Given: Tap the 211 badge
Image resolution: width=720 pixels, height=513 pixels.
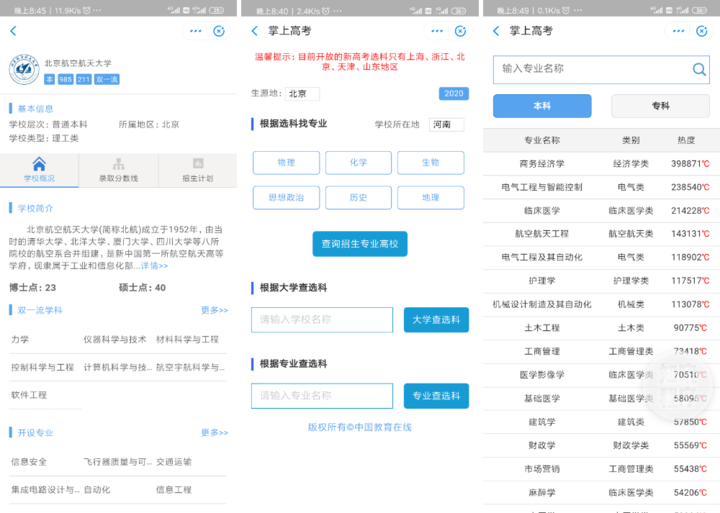Looking at the screenshot, I should pyautogui.click(x=84, y=79).
